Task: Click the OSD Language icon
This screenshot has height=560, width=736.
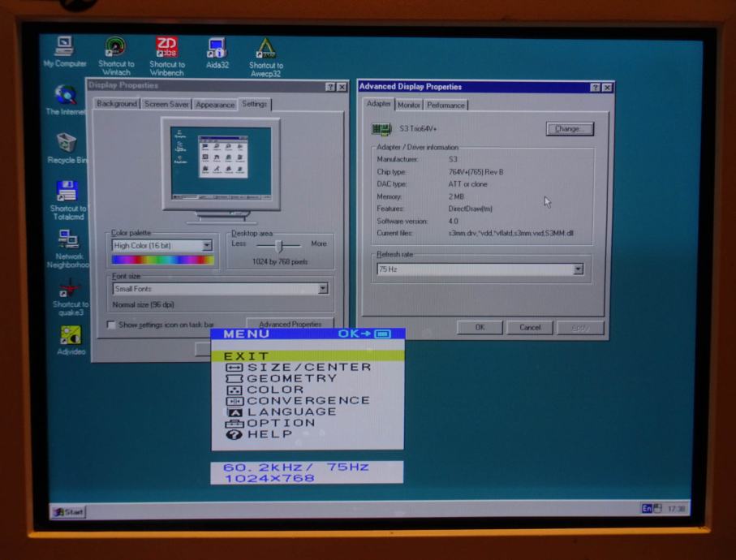Action: pos(235,412)
